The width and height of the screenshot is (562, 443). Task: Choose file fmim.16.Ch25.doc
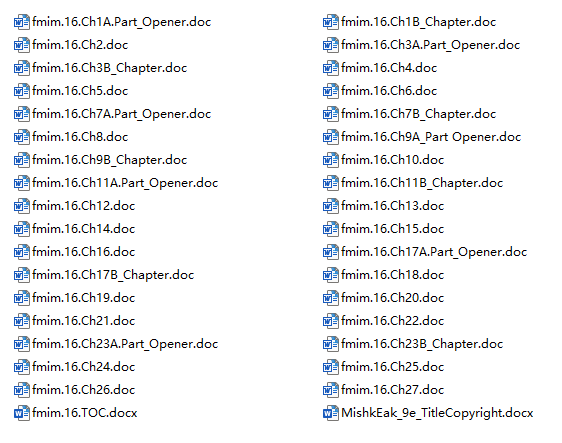392,367
